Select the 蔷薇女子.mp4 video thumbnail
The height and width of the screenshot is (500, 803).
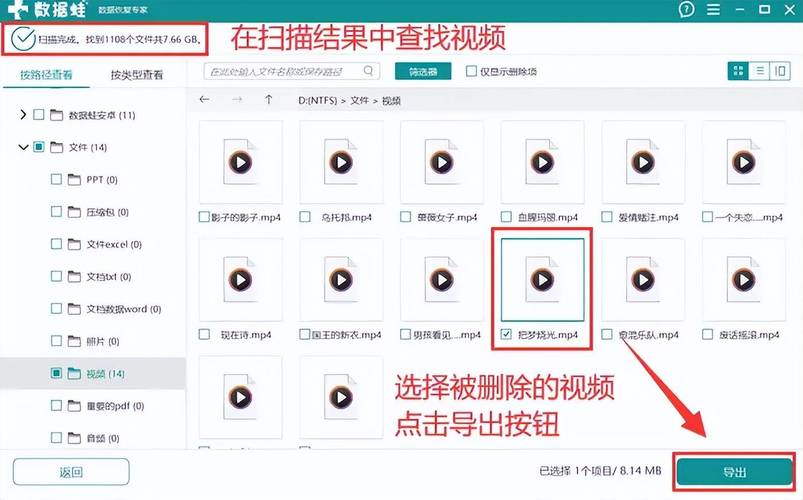coord(442,162)
